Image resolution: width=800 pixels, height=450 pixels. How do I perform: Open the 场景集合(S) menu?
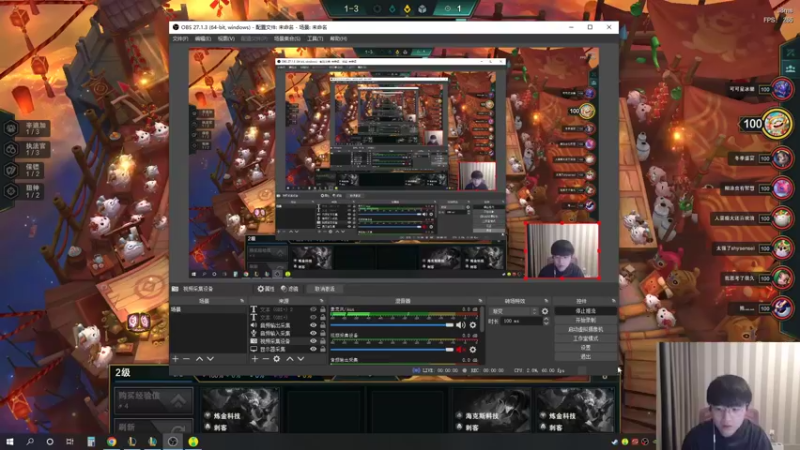[287, 39]
